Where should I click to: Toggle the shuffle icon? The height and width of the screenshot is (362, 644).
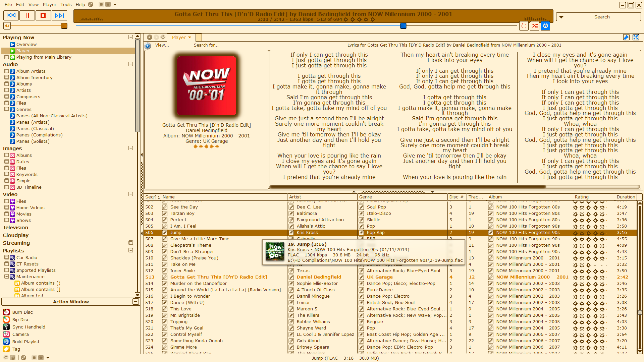tap(535, 26)
